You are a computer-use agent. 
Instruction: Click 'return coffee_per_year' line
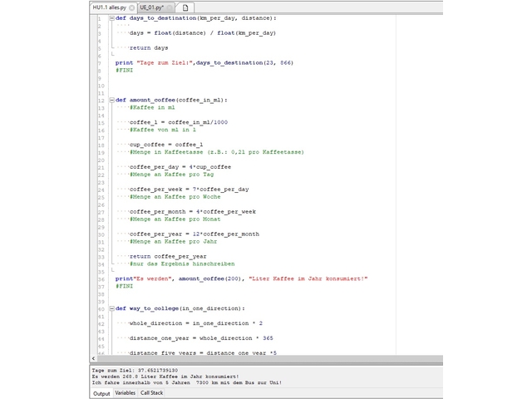pyautogui.click(x=168, y=257)
